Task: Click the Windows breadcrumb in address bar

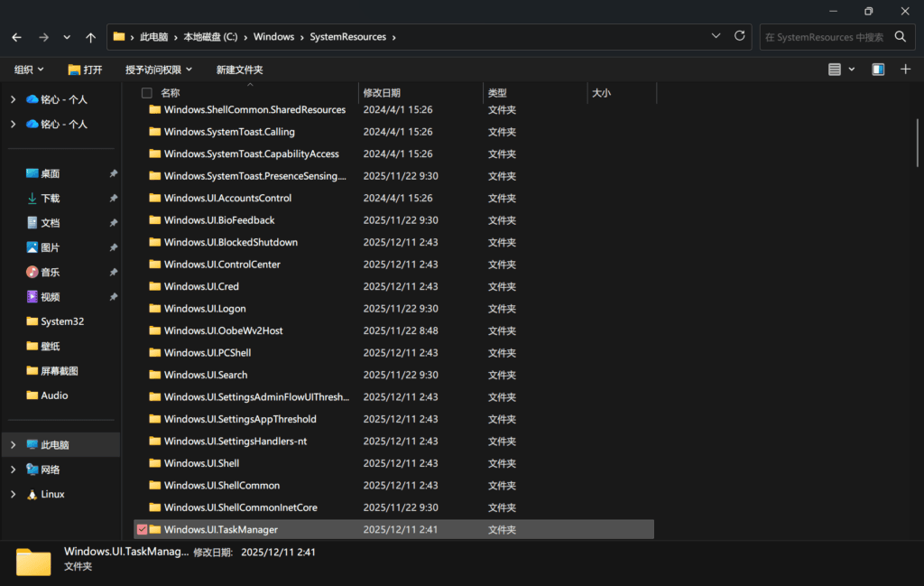Action: (x=273, y=37)
